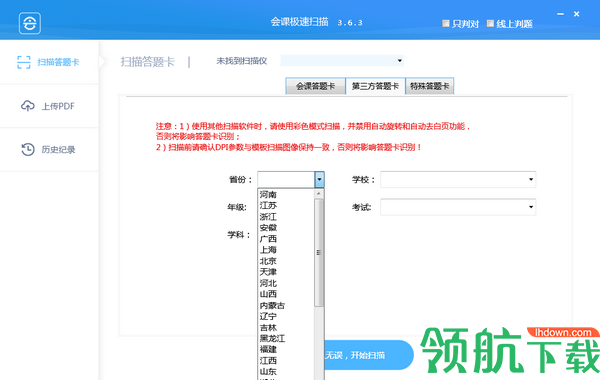Select 北京 from province list
This screenshot has width=600, height=380.
pyautogui.click(x=286, y=261)
